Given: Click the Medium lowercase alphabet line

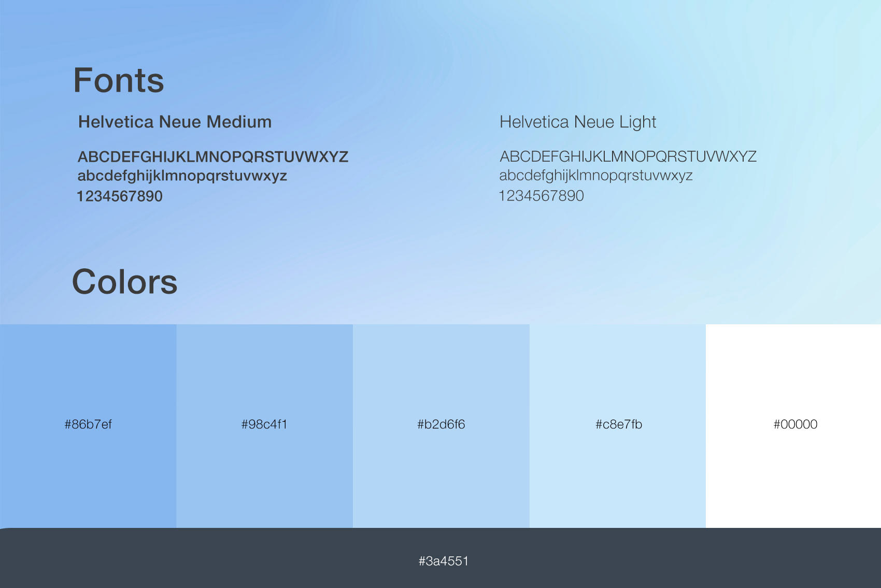Looking at the screenshot, I should 182,176.
